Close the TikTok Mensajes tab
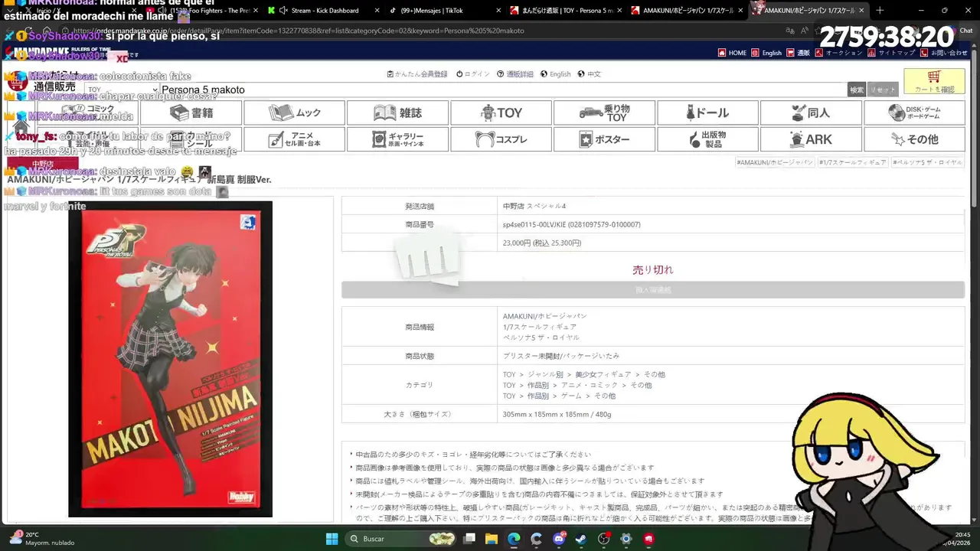980x551 pixels. 498,10
